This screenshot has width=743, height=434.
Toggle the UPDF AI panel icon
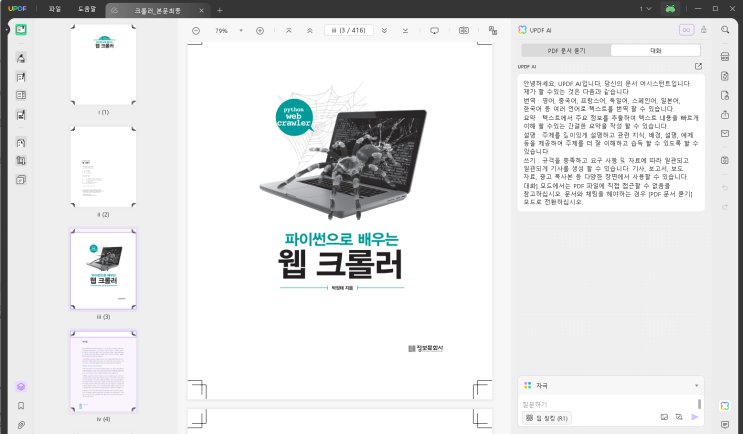[x=725, y=406]
